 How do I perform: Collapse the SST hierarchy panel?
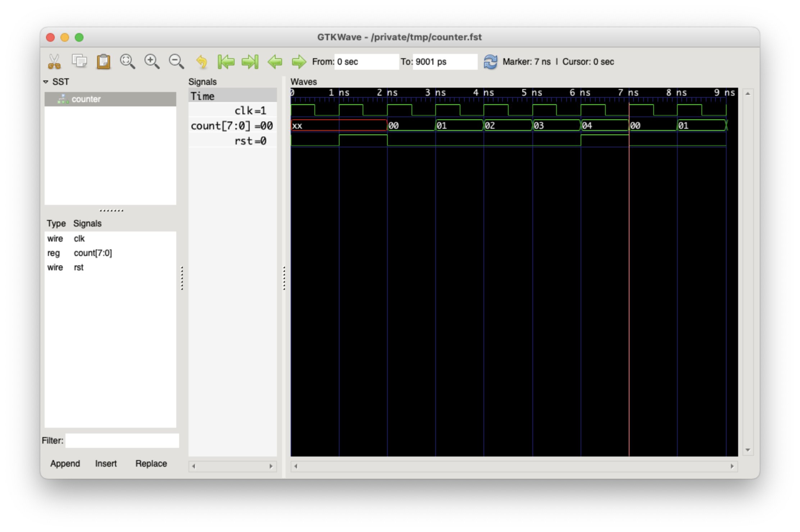click(46, 82)
